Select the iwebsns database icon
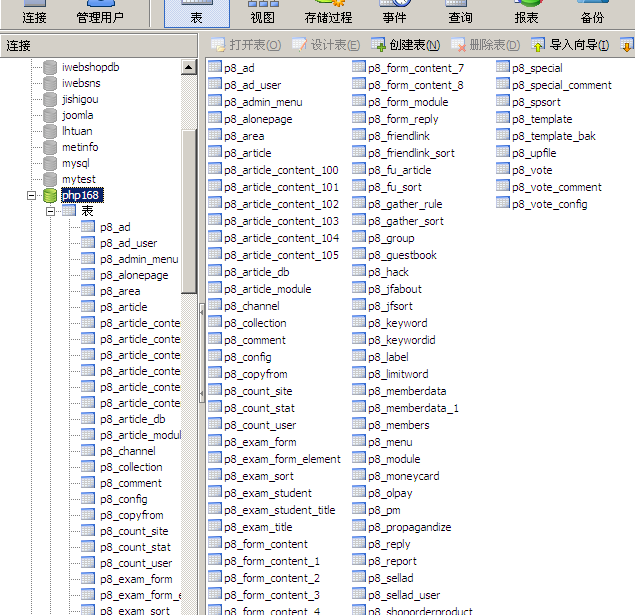 pos(50,83)
